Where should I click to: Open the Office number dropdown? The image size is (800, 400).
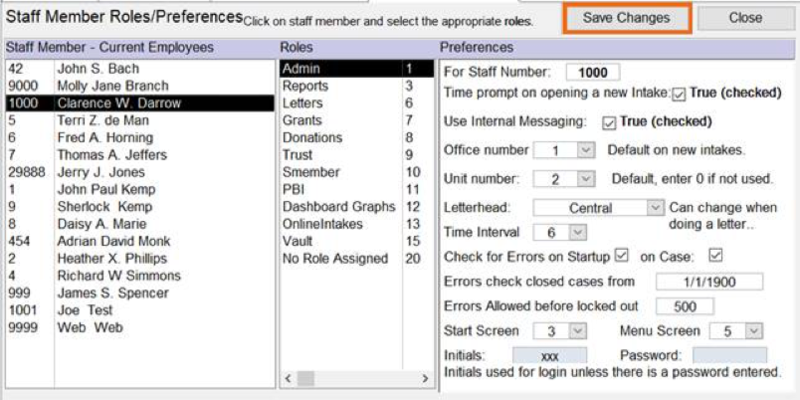point(586,150)
